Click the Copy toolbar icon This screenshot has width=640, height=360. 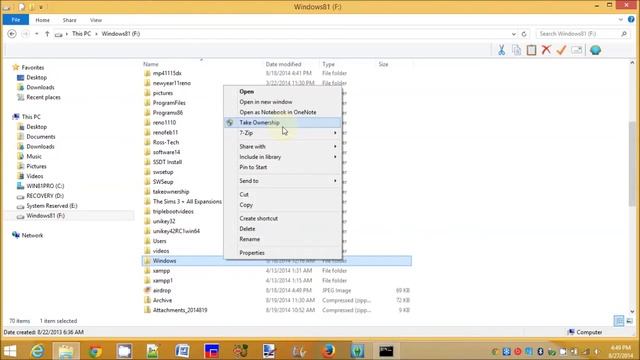tap(516, 50)
